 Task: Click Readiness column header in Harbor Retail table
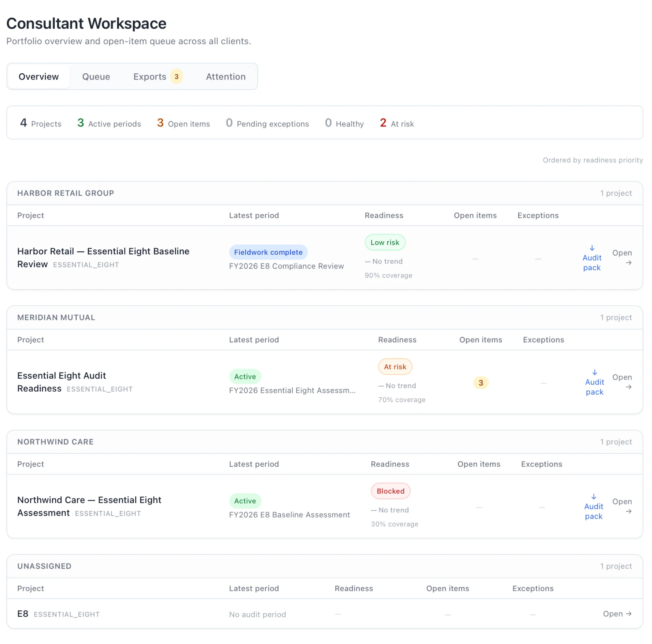(384, 215)
